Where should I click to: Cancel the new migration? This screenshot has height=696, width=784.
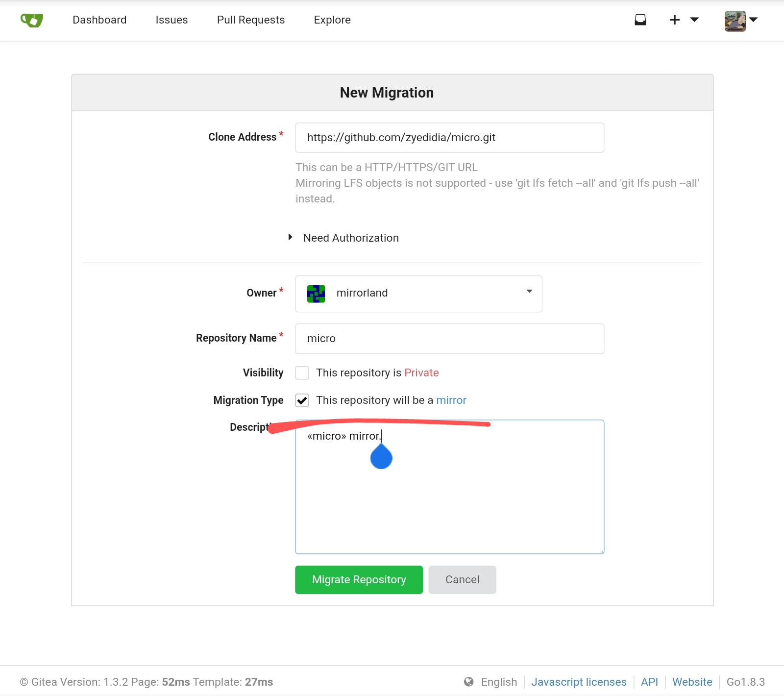click(462, 580)
